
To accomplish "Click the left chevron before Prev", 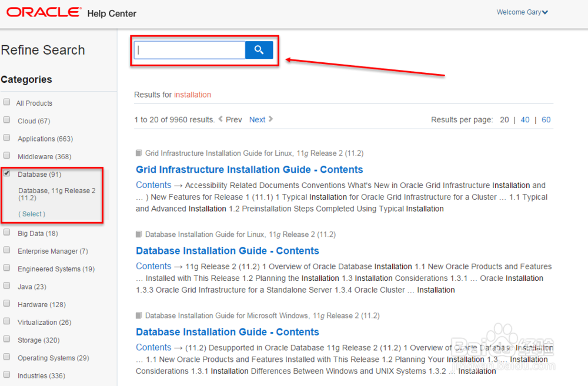I will pos(220,119).
